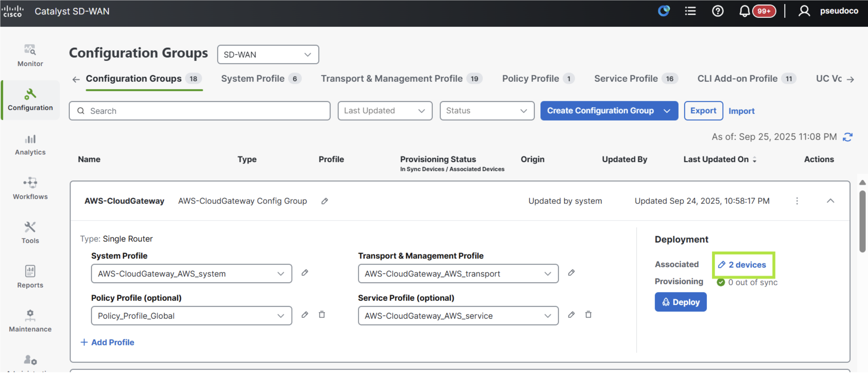The height and width of the screenshot is (373, 868).
Task: Open the task list icon in header
Action: click(x=690, y=11)
